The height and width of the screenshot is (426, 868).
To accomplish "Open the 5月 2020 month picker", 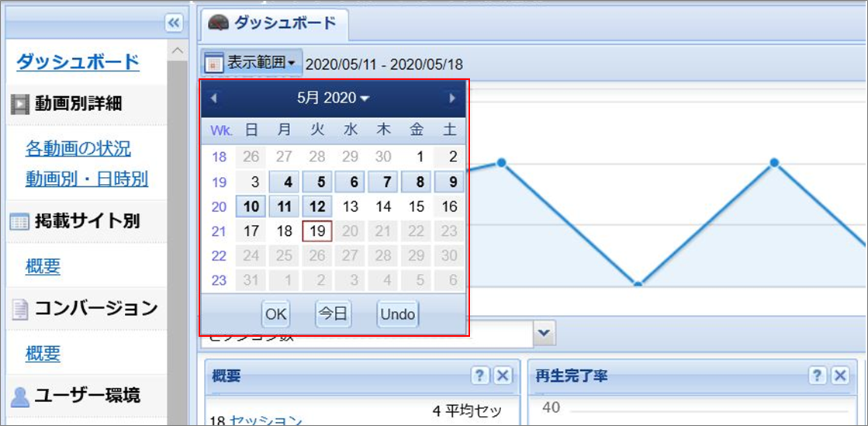I will [x=333, y=99].
